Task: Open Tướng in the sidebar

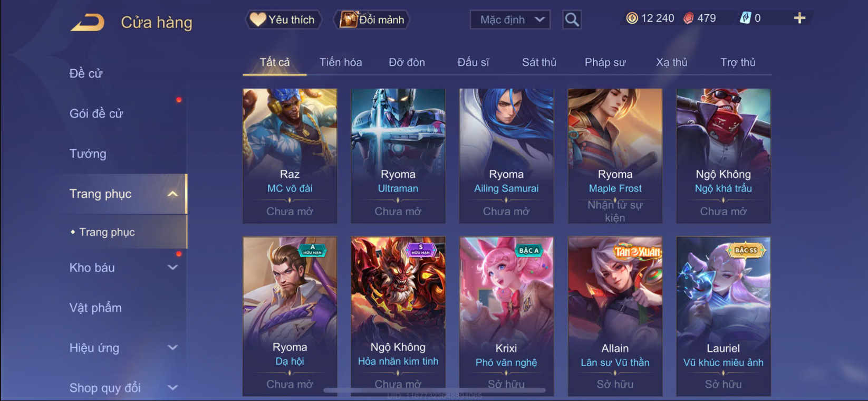Action: point(88,154)
